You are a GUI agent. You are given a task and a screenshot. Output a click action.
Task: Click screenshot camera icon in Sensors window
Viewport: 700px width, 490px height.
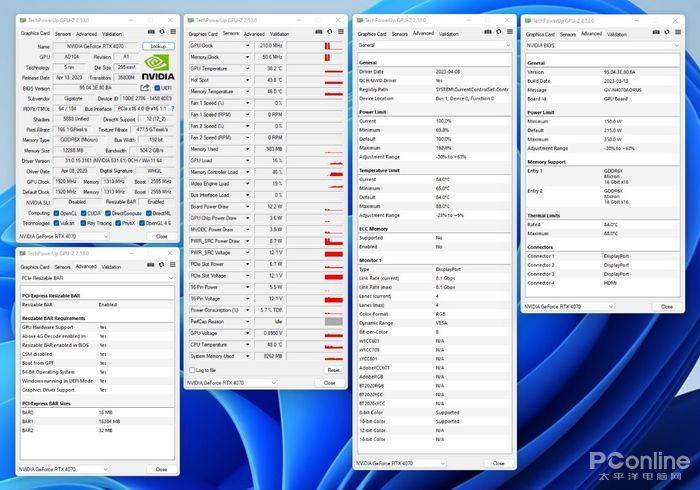[319, 32]
